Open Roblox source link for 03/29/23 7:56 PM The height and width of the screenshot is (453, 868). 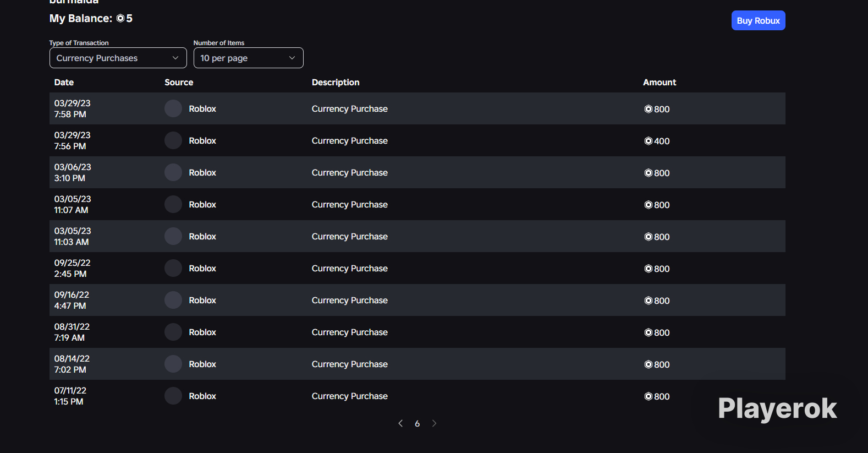click(x=202, y=140)
